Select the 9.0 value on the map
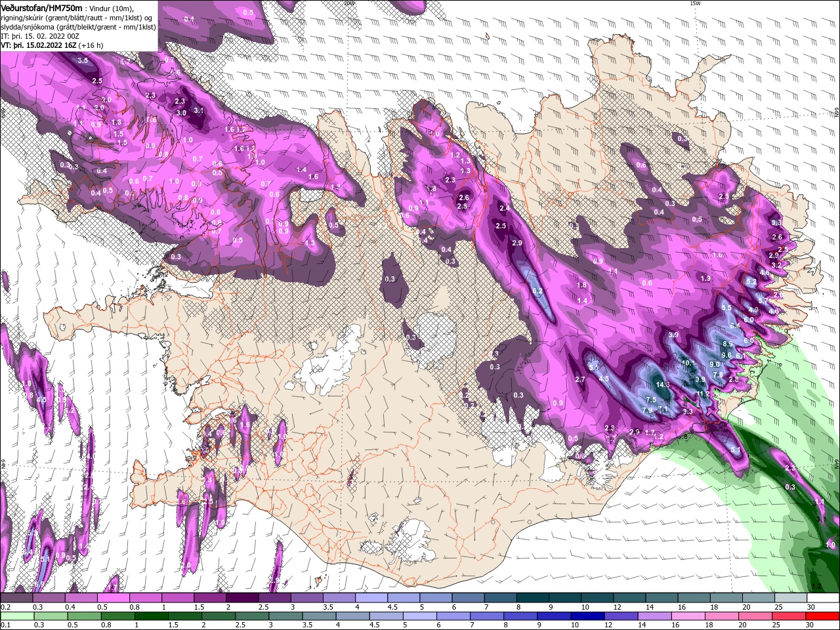 715,364
